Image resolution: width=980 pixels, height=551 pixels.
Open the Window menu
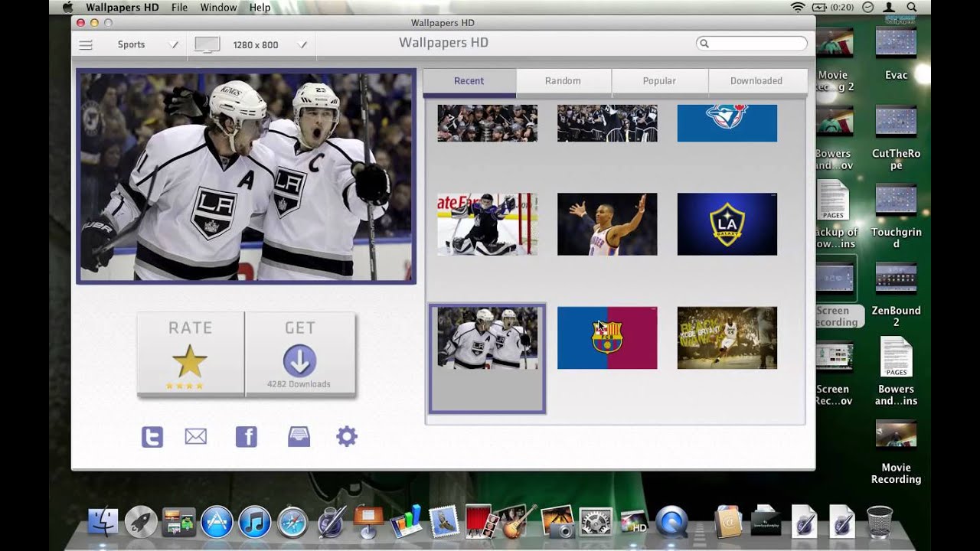pos(218,8)
